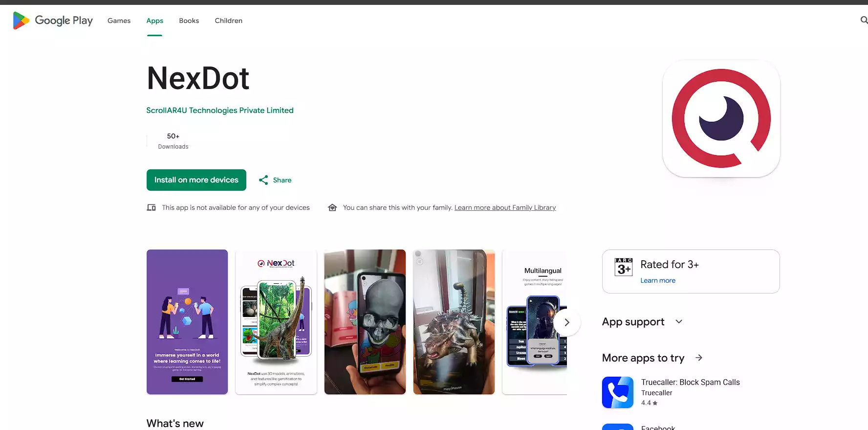This screenshot has height=430, width=868.
Task: Click the More apps to try heading
Action: tap(643, 358)
